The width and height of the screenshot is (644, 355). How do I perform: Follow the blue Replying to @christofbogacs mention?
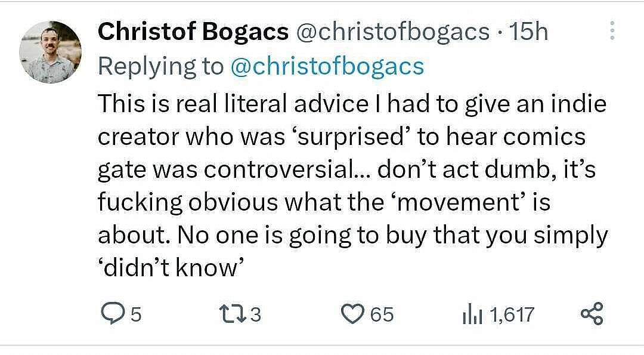click(x=327, y=66)
